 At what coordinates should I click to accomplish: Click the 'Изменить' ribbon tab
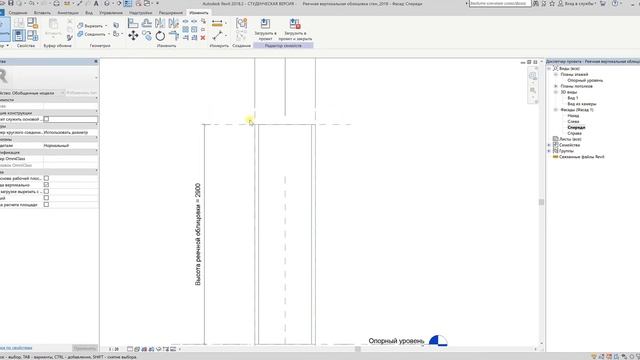click(199, 13)
